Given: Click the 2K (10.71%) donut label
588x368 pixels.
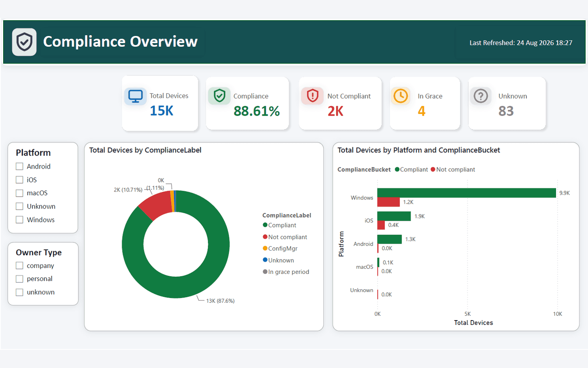Looking at the screenshot, I should pos(128,190).
